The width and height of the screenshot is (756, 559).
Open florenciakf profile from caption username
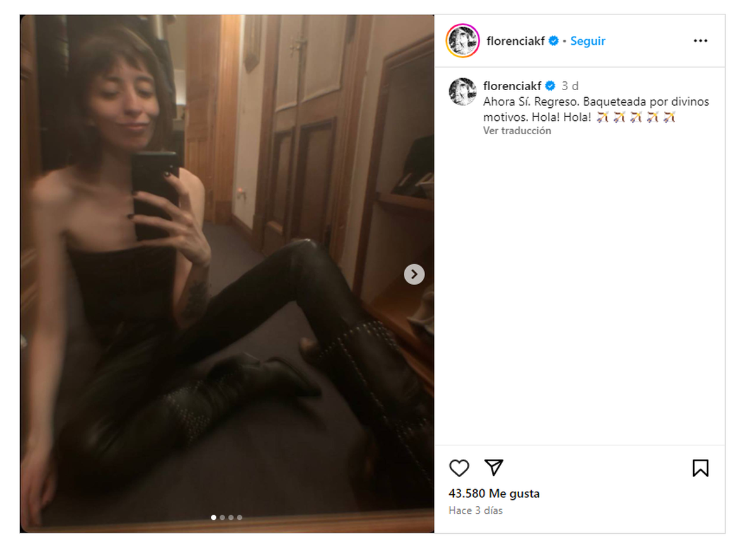pyautogui.click(x=512, y=86)
